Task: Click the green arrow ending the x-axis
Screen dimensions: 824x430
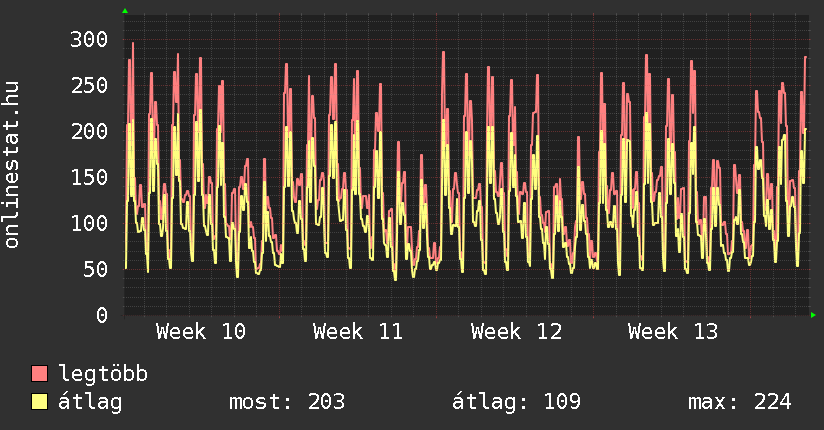Action: [x=814, y=315]
